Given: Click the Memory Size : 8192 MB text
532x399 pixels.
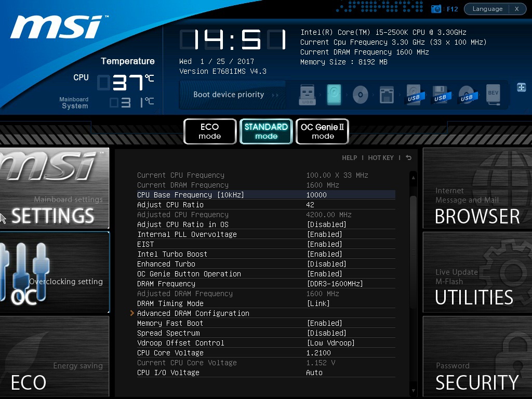Looking at the screenshot, I should 344,62.
